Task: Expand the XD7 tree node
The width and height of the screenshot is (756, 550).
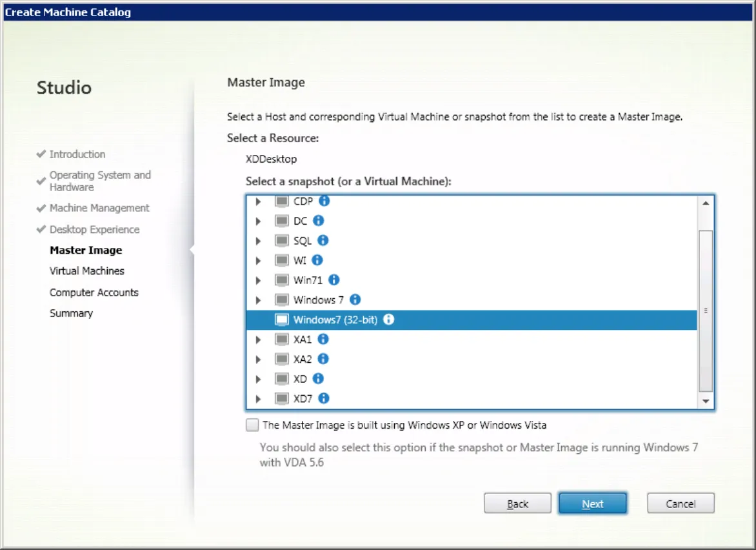Action: click(259, 399)
